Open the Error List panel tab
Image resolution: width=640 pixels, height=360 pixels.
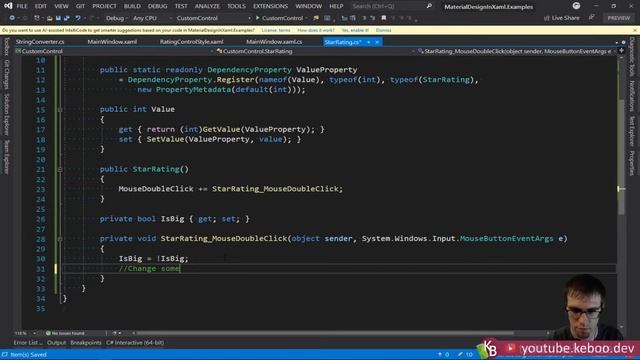click(x=28, y=343)
